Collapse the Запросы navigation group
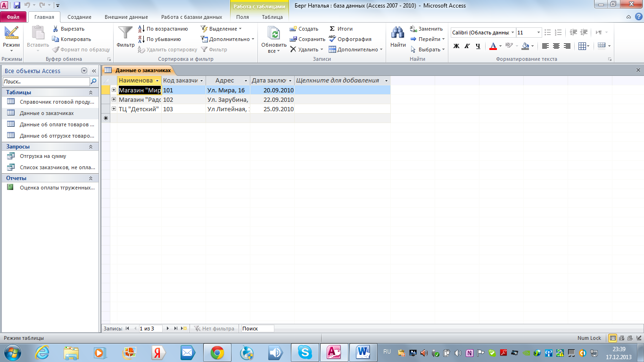Image resolution: width=644 pixels, height=362 pixels. [91, 147]
